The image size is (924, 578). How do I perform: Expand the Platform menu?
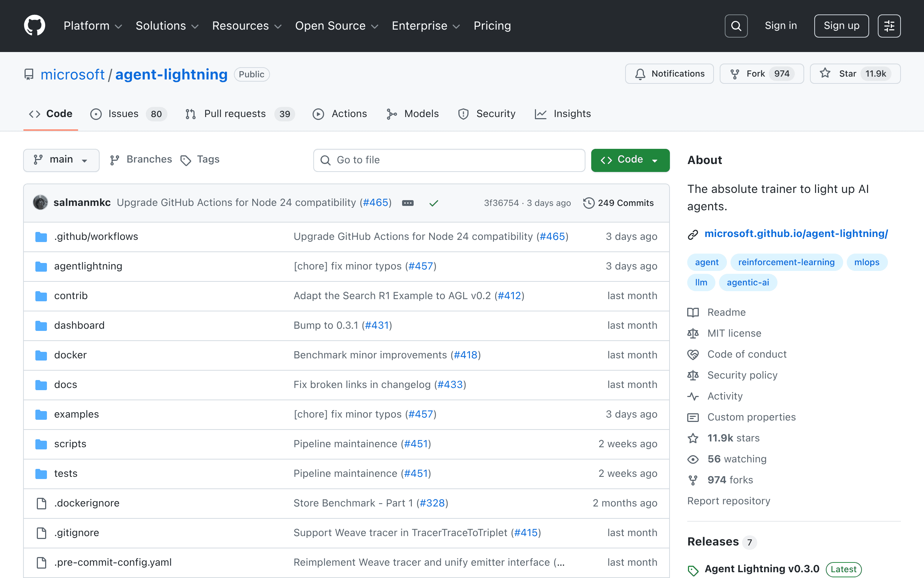(x=93, y=26)
